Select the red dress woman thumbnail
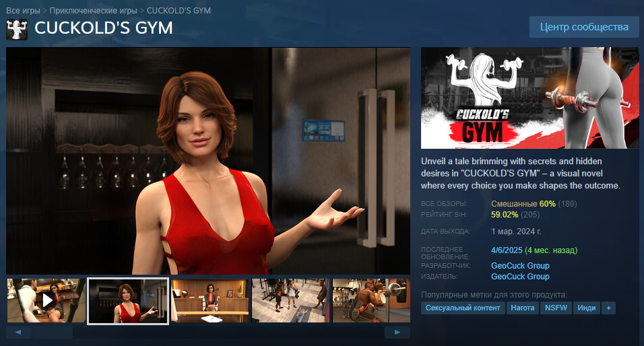Viewport: 644px width, 346px height. [128, 301]
